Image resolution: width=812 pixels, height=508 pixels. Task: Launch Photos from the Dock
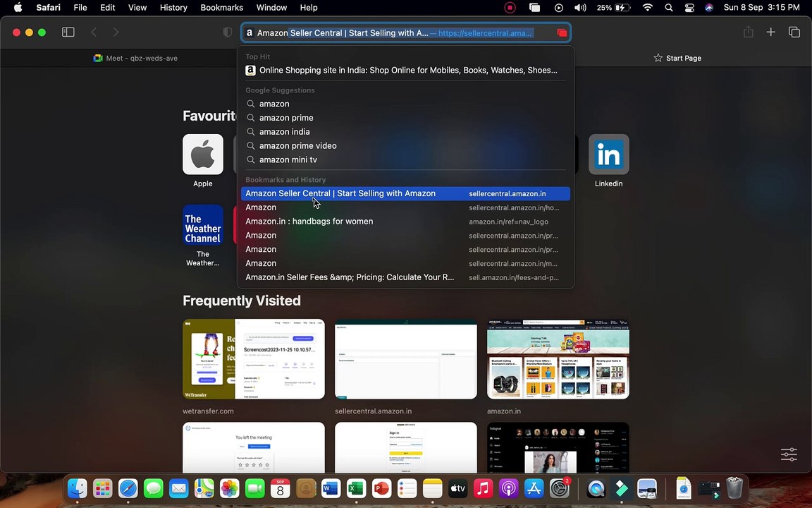(229, 488)
